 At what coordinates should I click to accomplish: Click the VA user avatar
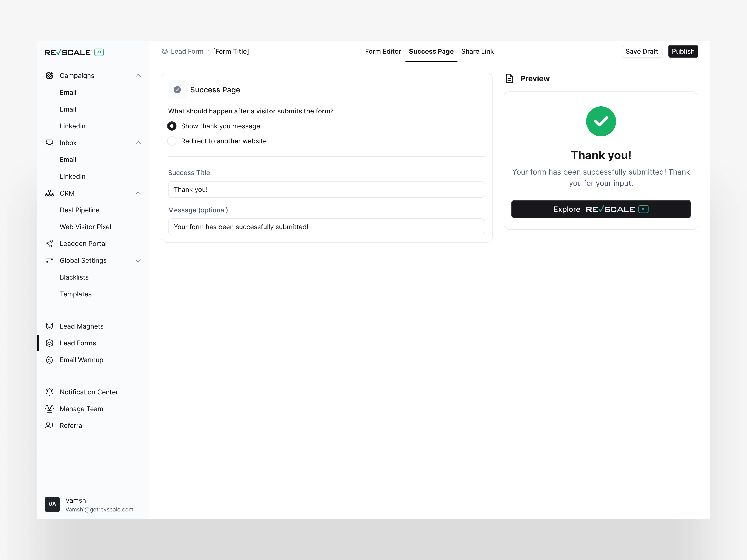click(52, 504)
